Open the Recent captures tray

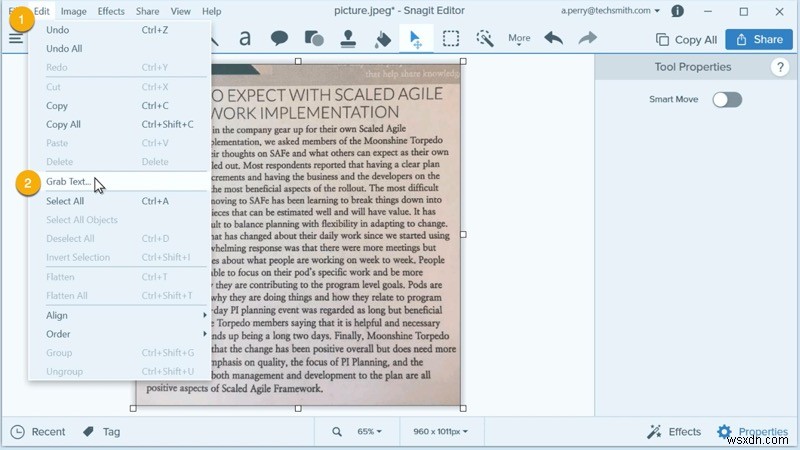(38, 432)
